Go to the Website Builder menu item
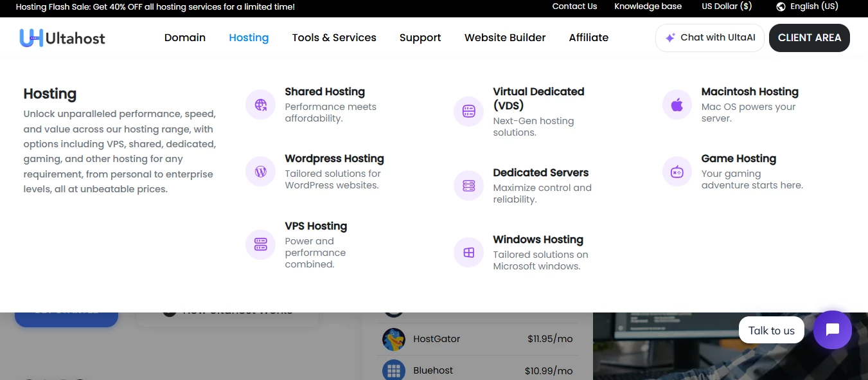The image size is (868, 380). tap(505, 37)
